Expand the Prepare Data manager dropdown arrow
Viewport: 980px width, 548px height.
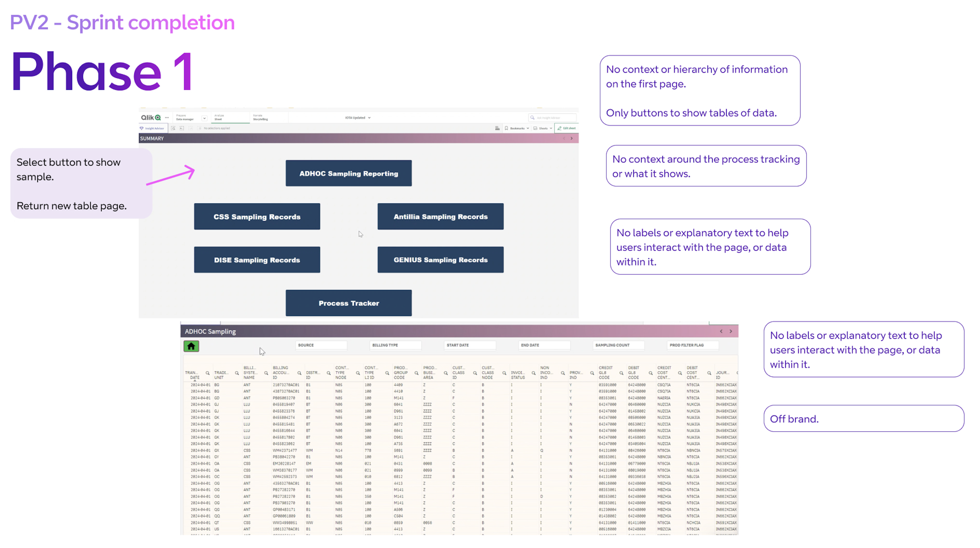click(204, 118)
